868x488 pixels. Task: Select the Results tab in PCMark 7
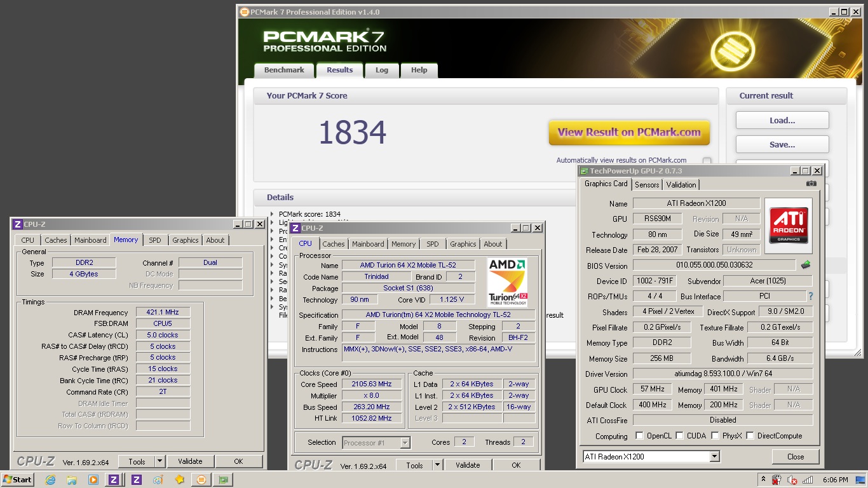[339, 70]
